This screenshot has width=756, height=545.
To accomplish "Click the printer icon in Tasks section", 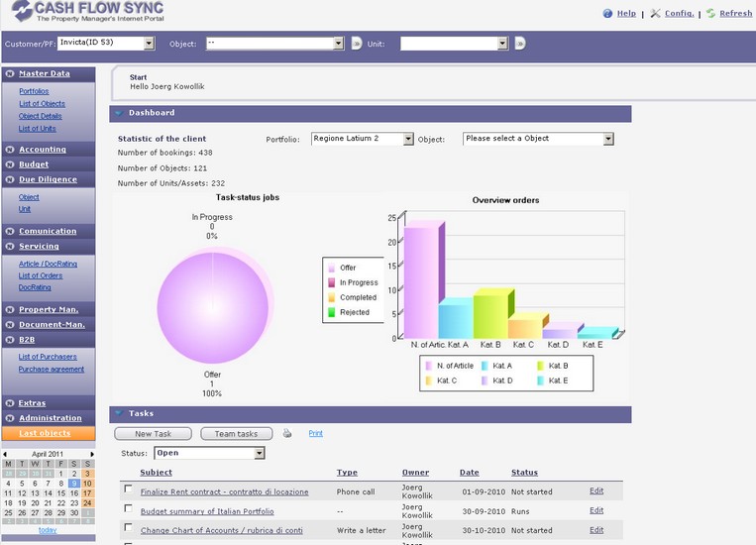I will click(x=287, y=433).
